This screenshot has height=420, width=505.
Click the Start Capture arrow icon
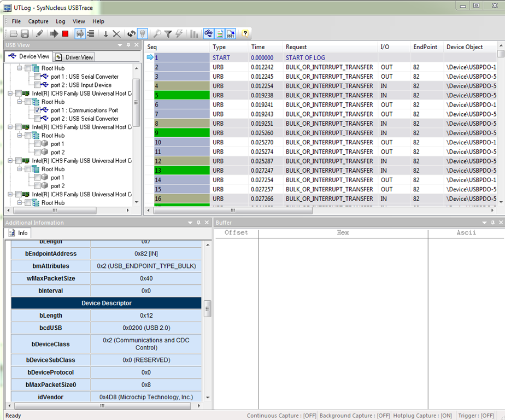point(54,34)
